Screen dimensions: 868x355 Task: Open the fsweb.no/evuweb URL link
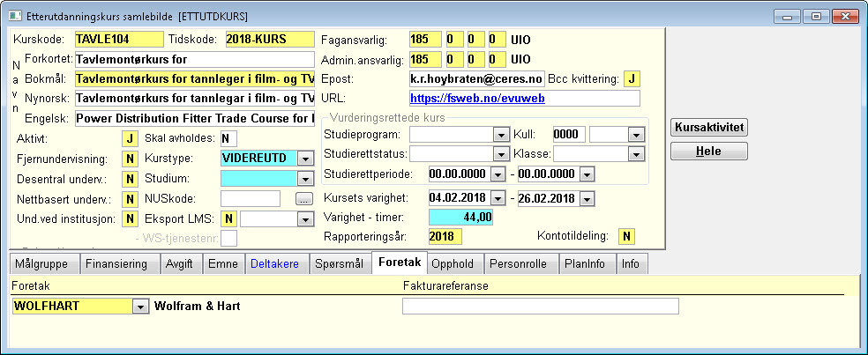tap(477, 99)
